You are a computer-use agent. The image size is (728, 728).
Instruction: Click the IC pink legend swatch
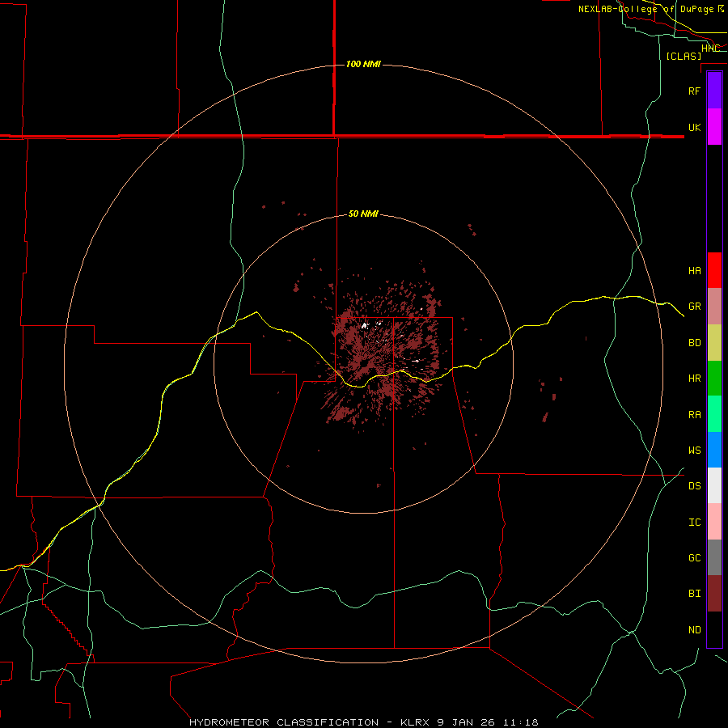714,522
